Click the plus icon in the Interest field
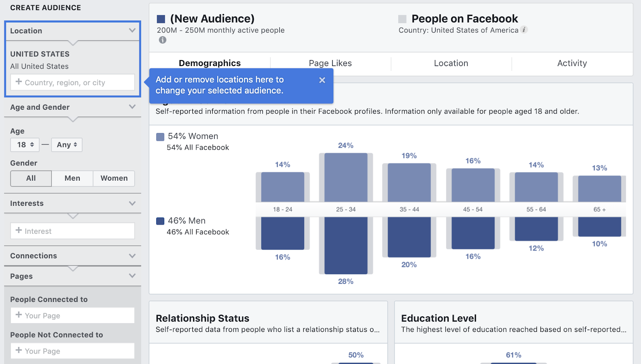Image resolution: width=641 pixels, height=364 pixels. 18,230
